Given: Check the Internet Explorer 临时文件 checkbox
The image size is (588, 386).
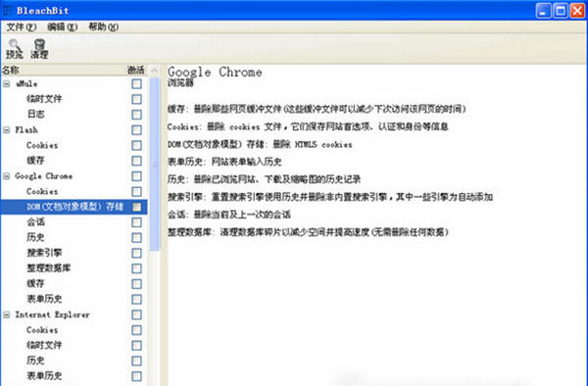Looking at the screenshot, I should [x=136, y=346].
